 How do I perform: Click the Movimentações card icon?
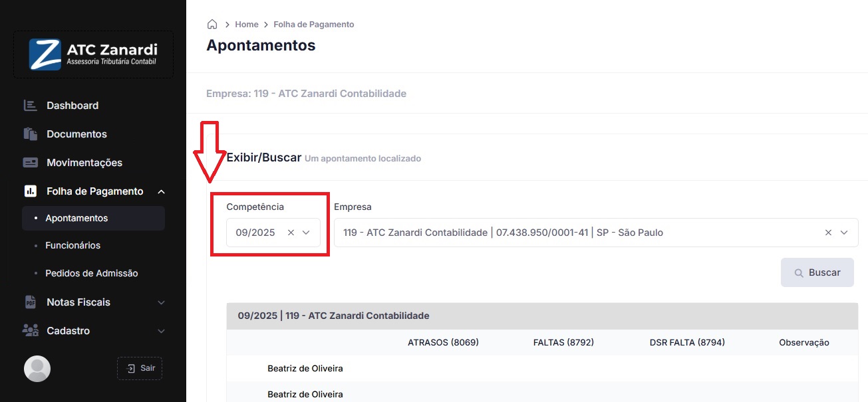[30, 163]
